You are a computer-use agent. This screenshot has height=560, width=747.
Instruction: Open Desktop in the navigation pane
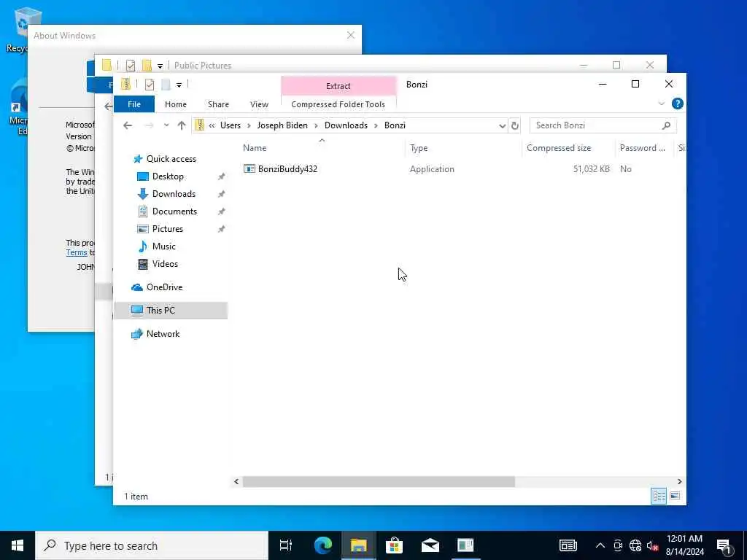click(168, 176)
